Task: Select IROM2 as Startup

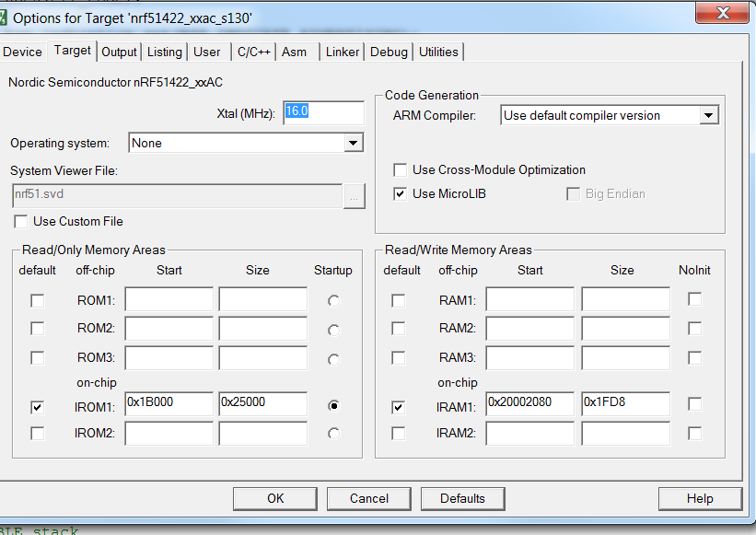Action: [333, 434]
